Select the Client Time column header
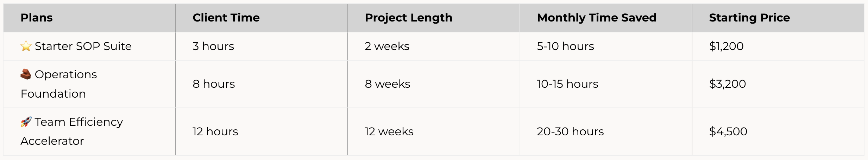This screenshot has height=160, width=868. [226, 18]
